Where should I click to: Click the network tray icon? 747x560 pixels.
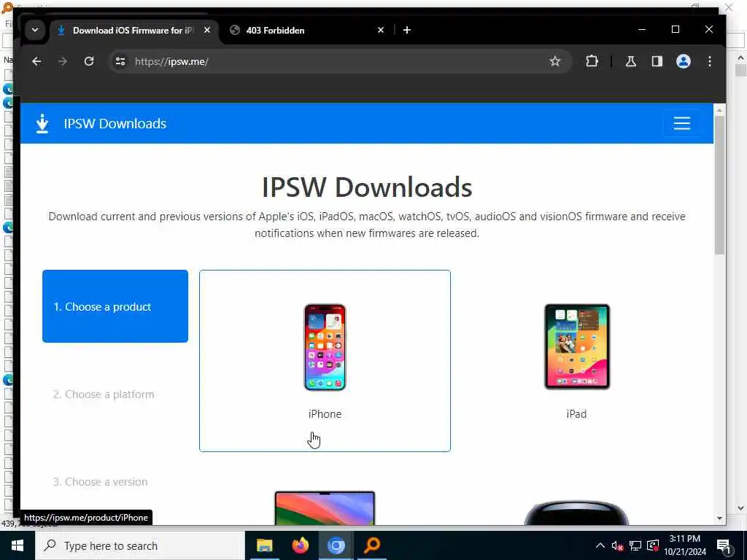635,545
